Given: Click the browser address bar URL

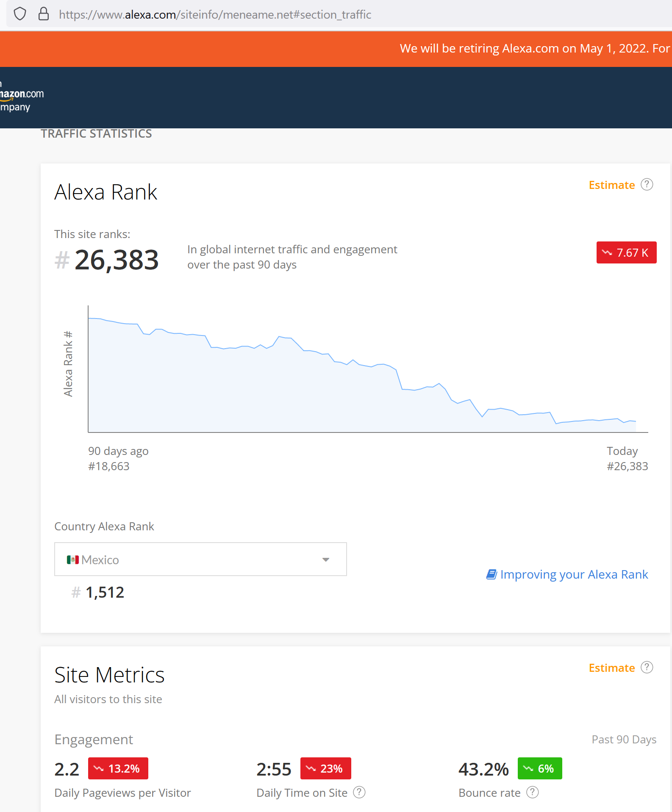Looking at the screenshot, I should point(215,14).
